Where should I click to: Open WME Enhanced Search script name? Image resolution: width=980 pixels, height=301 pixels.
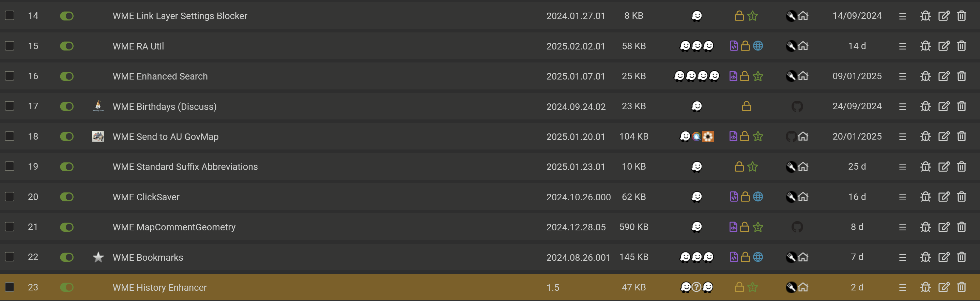(x=160, y=76)
